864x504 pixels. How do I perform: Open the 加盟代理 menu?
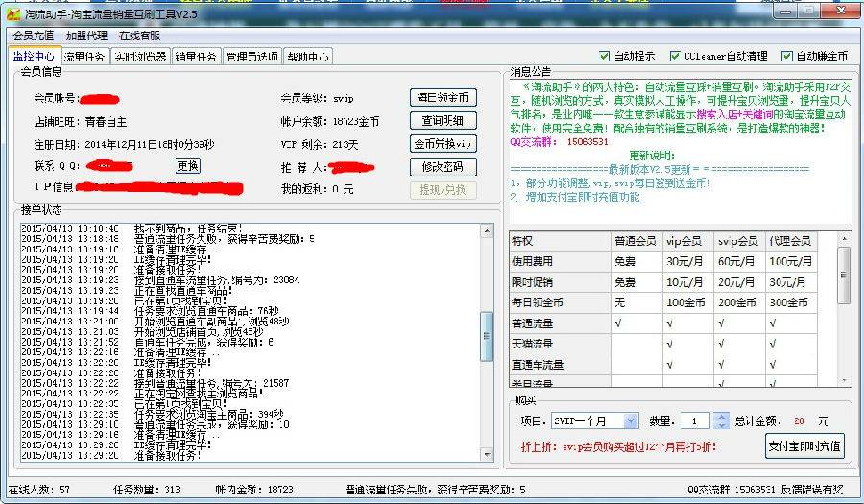click(86, 36)
